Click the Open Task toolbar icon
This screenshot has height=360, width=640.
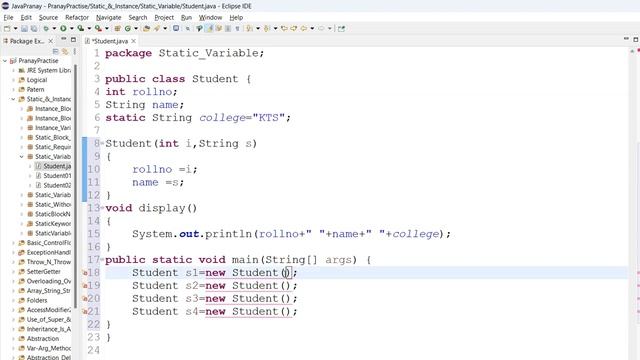(157, 29)
